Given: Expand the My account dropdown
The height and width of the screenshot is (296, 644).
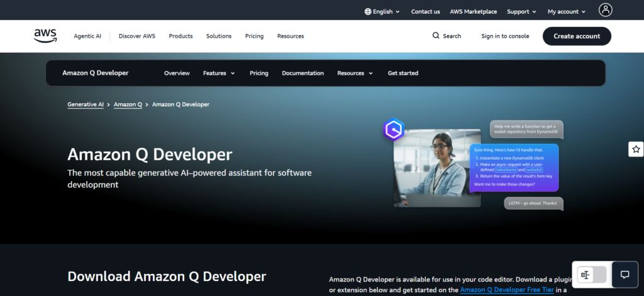Looking at the screenshot, I should click(x=567, y=11).
